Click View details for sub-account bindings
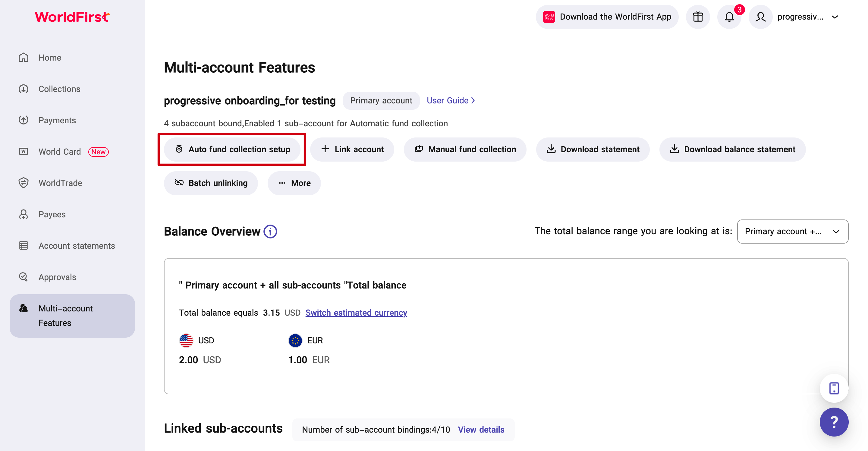 pos(481,429)
